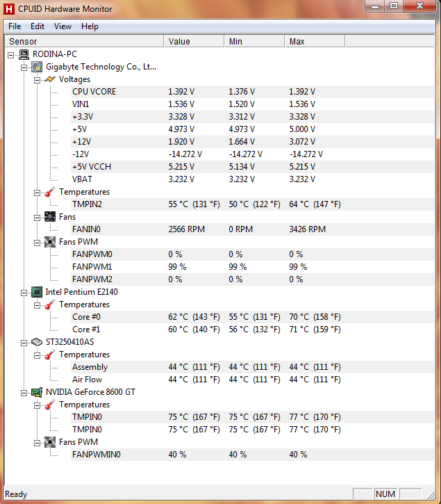Collapse the motherboard Fans PWM group
This screenshot has height=504, width=441.
pyautogui.click(x=38, y=243)
